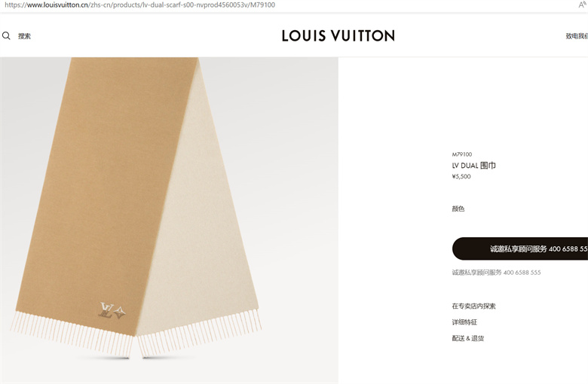The width and height of the screenshot is (588, 384).
Task: Click the LV DUAL 围巾 product title
Action: 473,165
